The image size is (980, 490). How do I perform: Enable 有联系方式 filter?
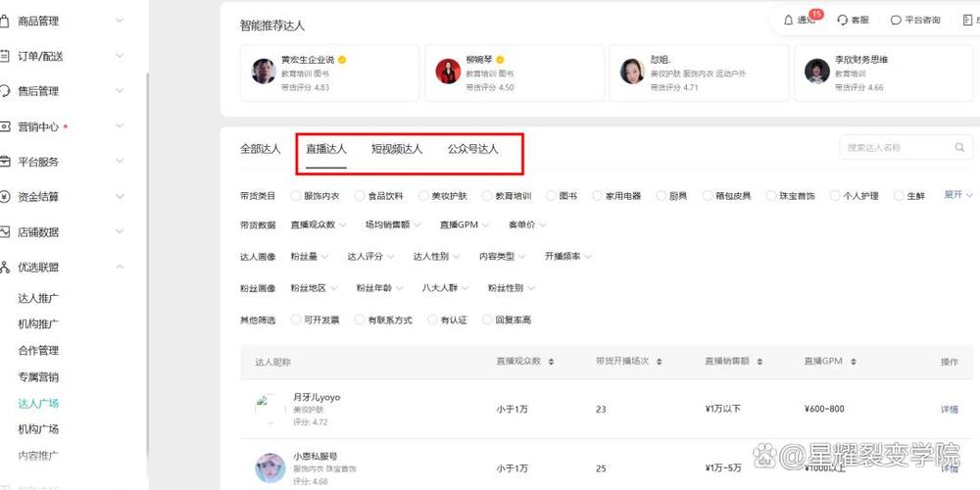[x=360, y=320]
